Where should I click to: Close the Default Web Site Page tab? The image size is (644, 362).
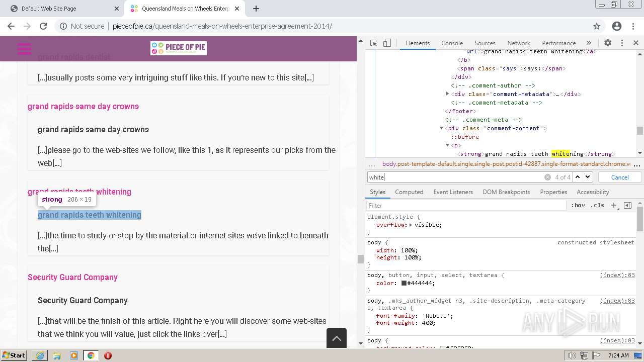point(116,9)
